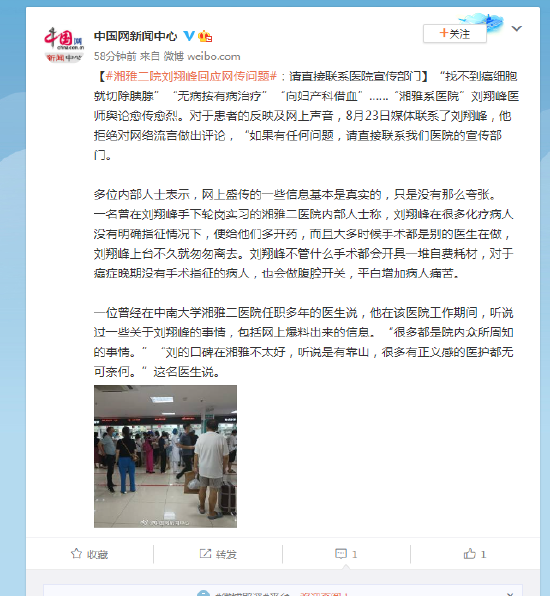Open the 58分钟前 timestamp link
Viewport: 550px width, 596px height.
tap(115, 56)
